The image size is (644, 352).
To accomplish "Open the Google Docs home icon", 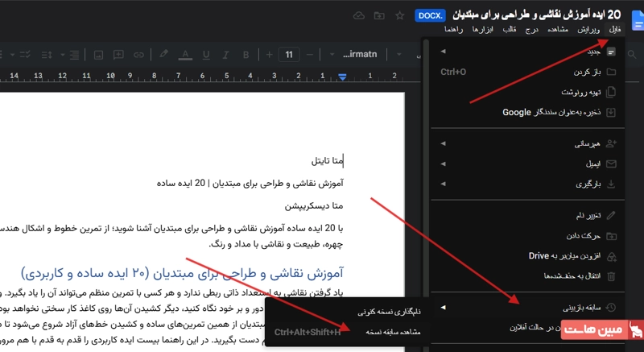I will coord(638,19).
